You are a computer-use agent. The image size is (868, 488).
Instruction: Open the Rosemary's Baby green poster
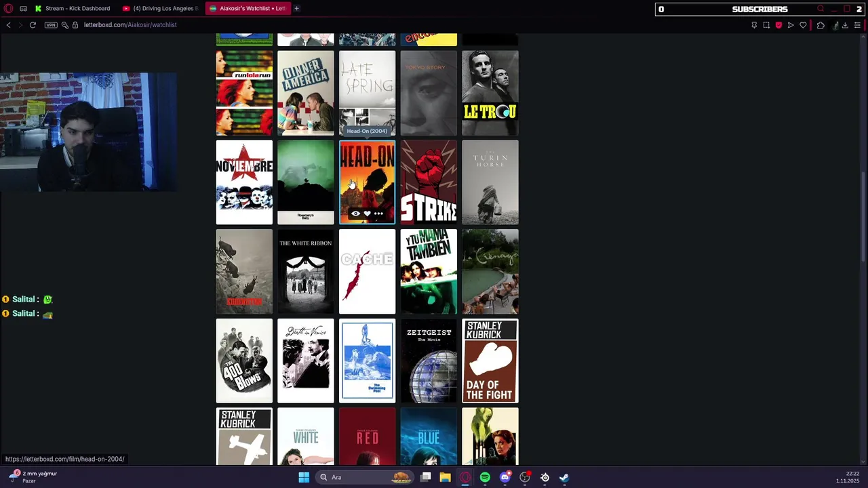point(306,182)
